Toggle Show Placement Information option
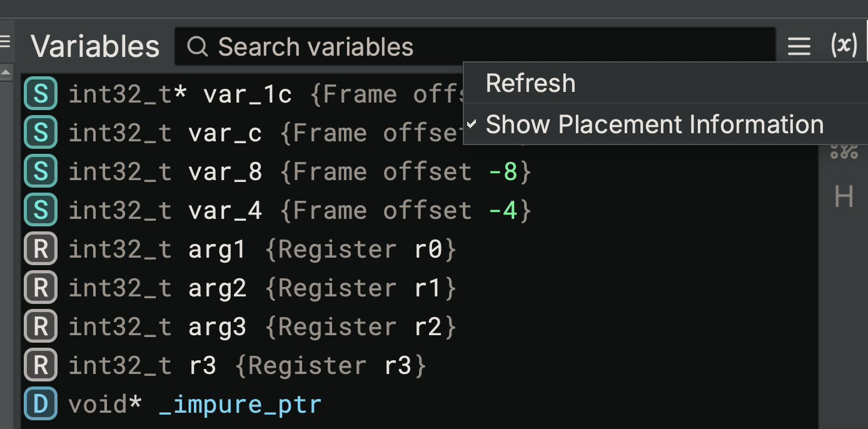Image resolution: width=868 pixels, height=429 pixels. pos(655,124)
